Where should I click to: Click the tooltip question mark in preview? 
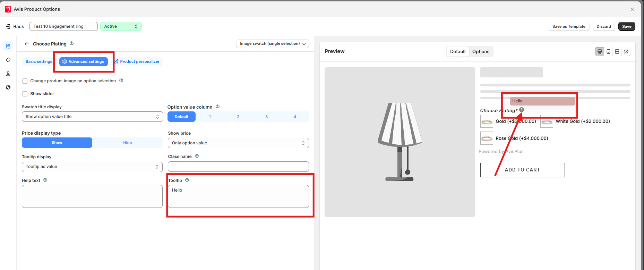pyautogui.click(x=522, y=110)
